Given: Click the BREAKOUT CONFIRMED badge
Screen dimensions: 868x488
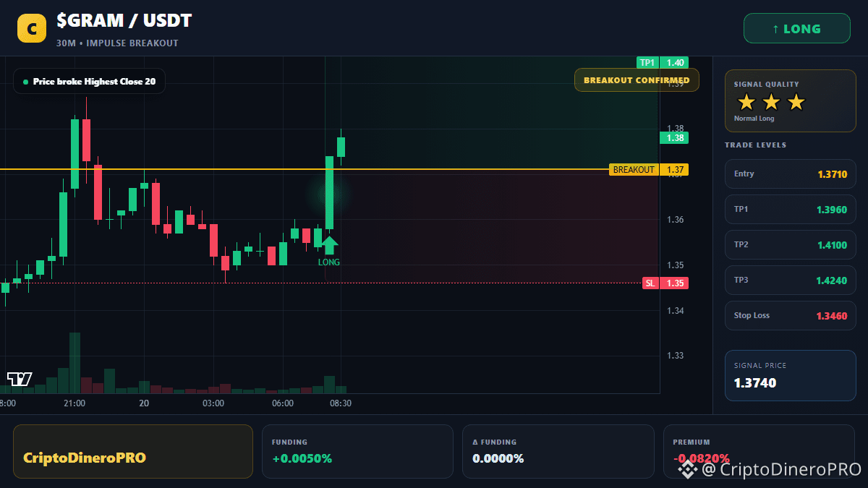Looking at the screenshot, I should (x=637, y=80).
